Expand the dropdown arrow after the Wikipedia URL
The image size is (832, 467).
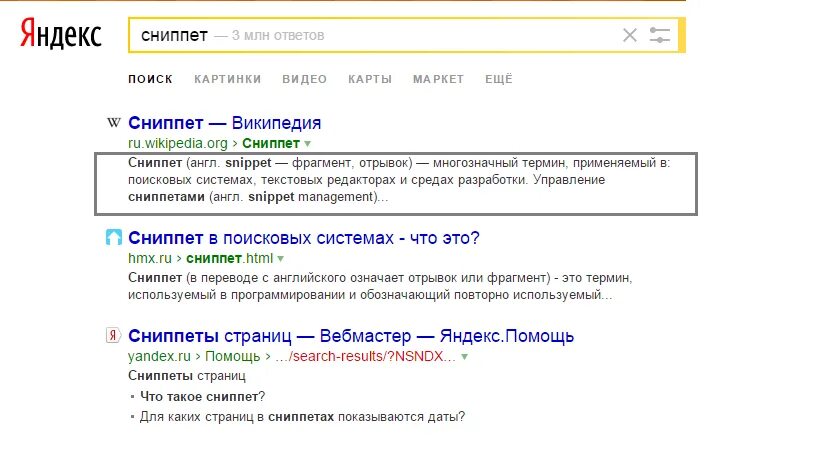[307, 144]
